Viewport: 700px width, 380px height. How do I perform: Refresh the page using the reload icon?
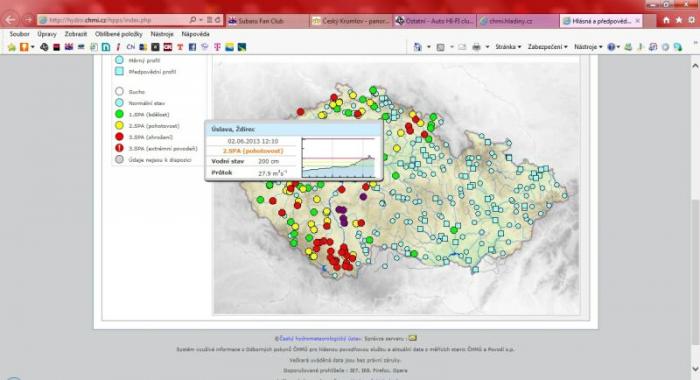(217, 20)
